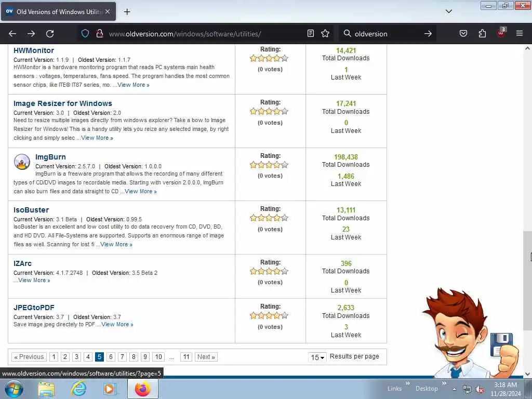The width and height of the screenshot is (532, 399).
Task: Toggle Reader View icon in address bar
Action: pyautogui.click(x=311, y=33)
